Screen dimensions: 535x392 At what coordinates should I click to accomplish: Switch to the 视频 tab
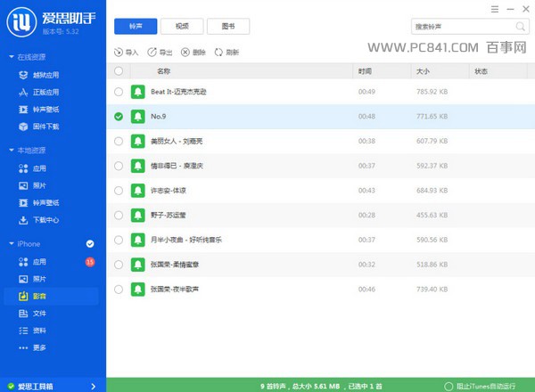182,27
